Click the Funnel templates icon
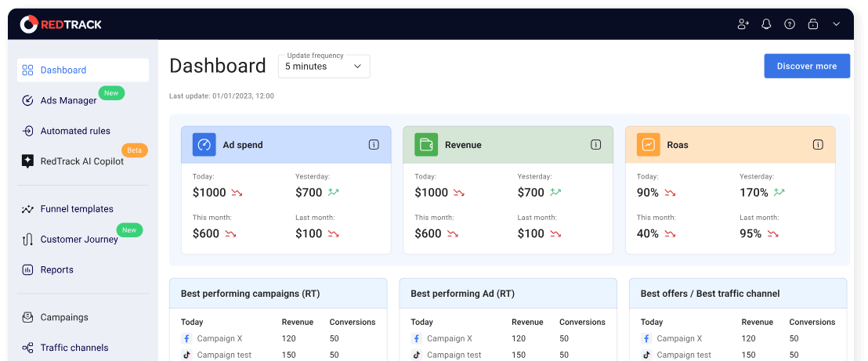 click(27, 209)
